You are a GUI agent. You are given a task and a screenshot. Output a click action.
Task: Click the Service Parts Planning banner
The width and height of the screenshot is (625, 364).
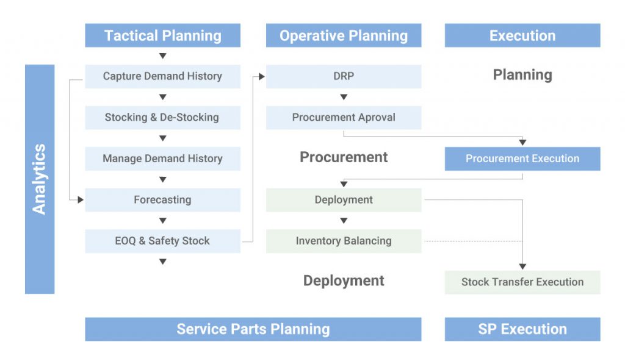[253, 329]
